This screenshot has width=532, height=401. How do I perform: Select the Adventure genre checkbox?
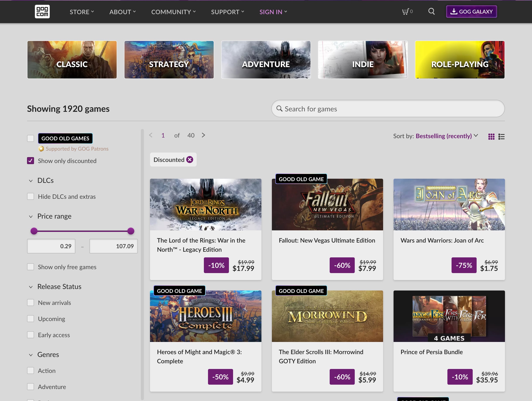click(x=31, y=387)
